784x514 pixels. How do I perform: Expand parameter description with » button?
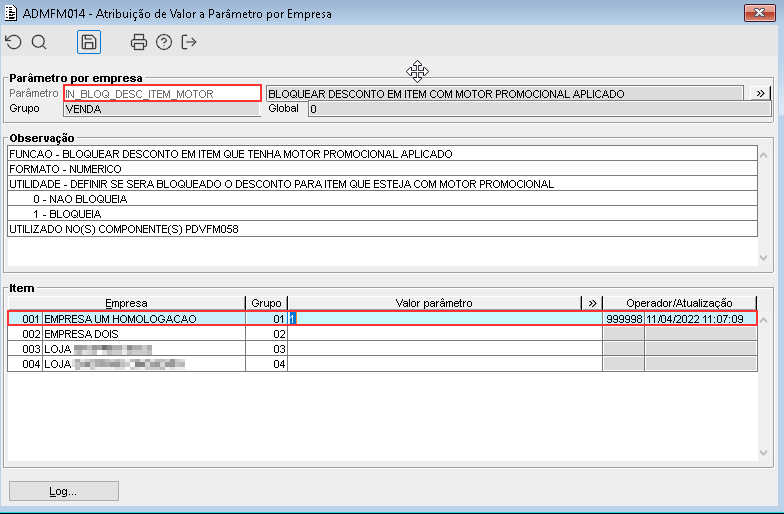(x=760, y=94)
